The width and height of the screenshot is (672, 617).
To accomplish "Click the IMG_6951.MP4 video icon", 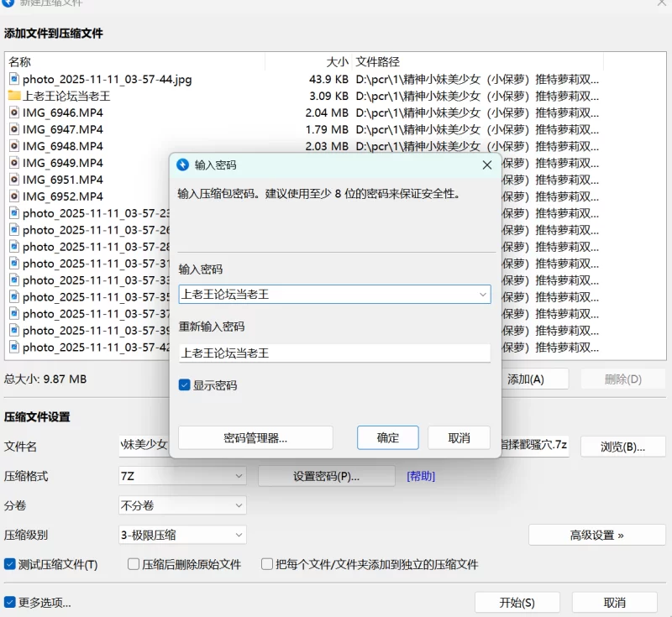I will pyautogui.click(x=13, y=180).
